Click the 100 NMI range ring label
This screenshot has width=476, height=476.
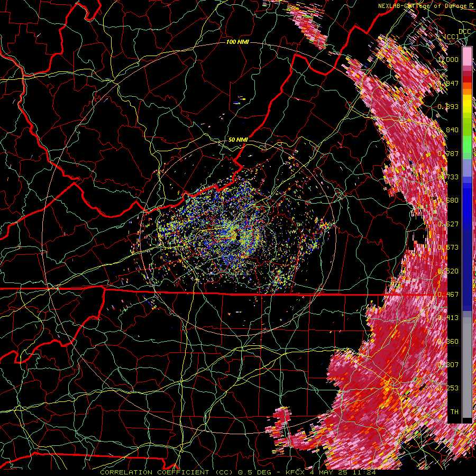(x=237, y=42)
